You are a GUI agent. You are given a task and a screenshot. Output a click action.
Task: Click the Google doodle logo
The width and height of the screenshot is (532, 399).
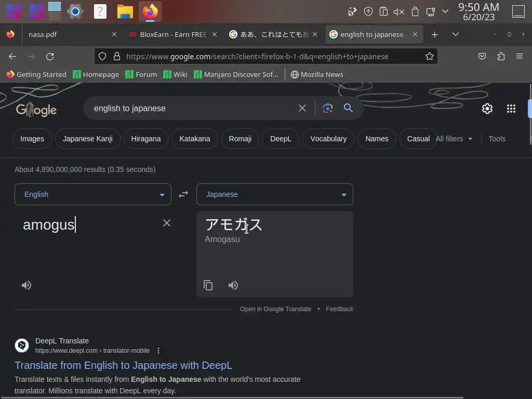(36, 109)
